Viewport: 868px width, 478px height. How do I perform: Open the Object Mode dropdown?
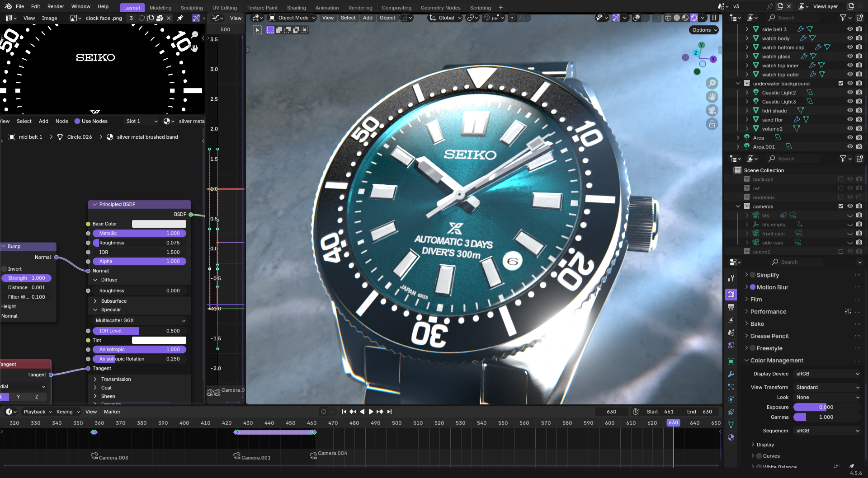click(292, 18)
